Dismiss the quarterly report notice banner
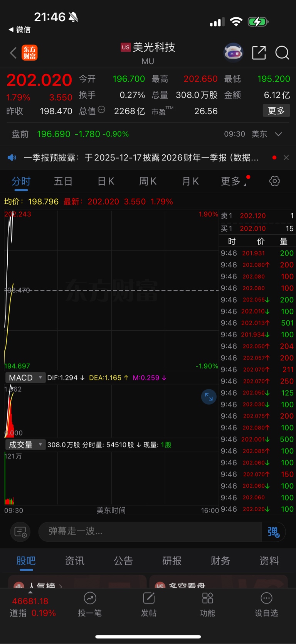 (286, 157)
